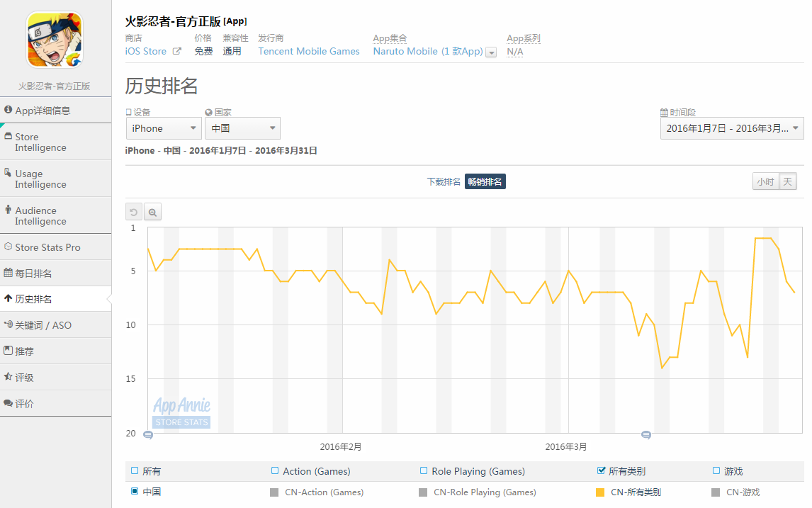
Task: Click CN-所有类别 yellow swatch
Action: (600, 492)
